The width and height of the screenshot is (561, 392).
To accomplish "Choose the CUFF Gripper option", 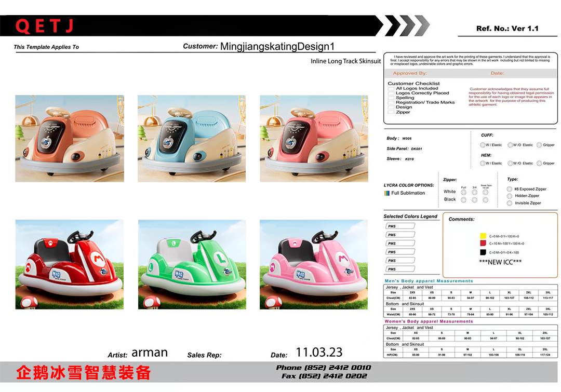I will coord(539,145).
